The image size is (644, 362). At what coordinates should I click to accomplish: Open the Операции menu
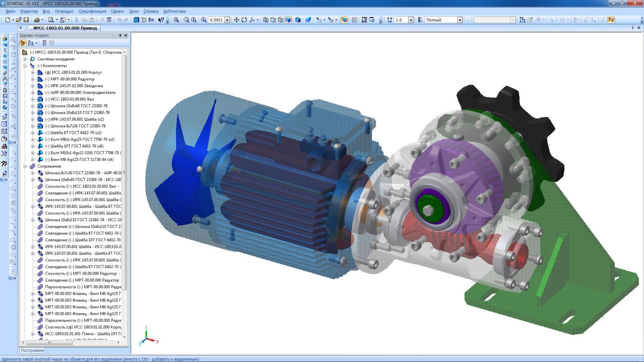coord(64,11)
